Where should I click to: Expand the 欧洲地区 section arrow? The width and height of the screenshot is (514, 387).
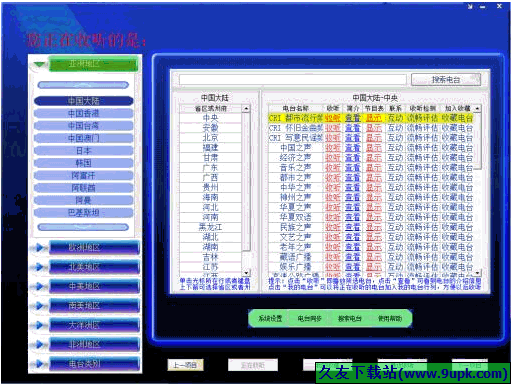(39, 248)
